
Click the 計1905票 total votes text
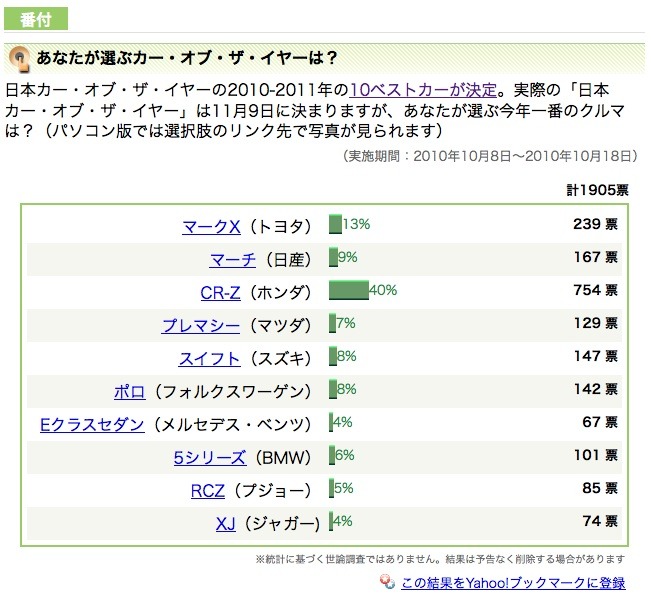594,189
